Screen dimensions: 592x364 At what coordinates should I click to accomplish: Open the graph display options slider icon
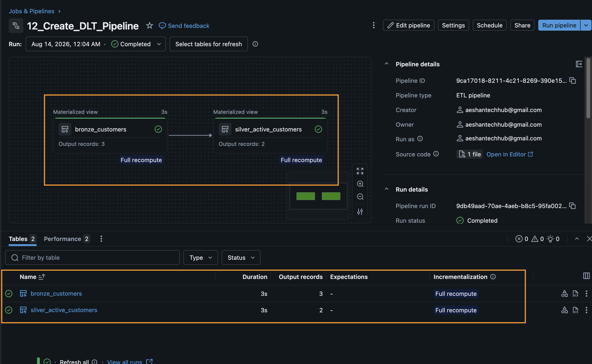(x=360, y=212)
